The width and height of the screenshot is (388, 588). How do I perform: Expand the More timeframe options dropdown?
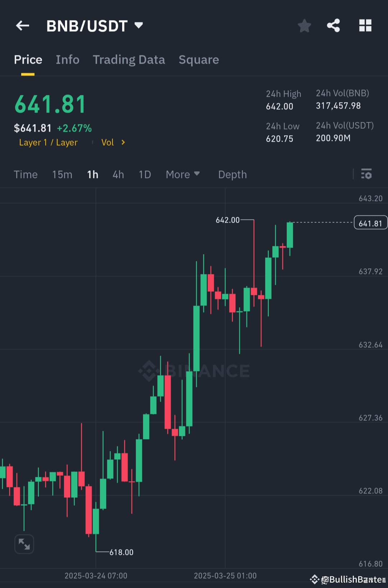(183, 174)
